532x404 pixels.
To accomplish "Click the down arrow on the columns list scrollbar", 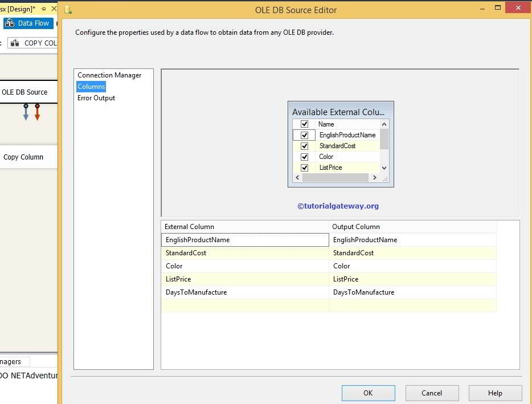I will tap(383, 168).
